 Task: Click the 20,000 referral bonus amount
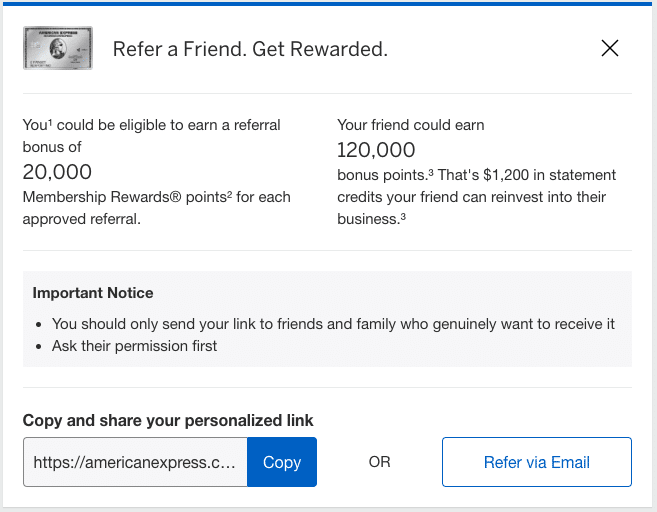(x=57, y=172)
